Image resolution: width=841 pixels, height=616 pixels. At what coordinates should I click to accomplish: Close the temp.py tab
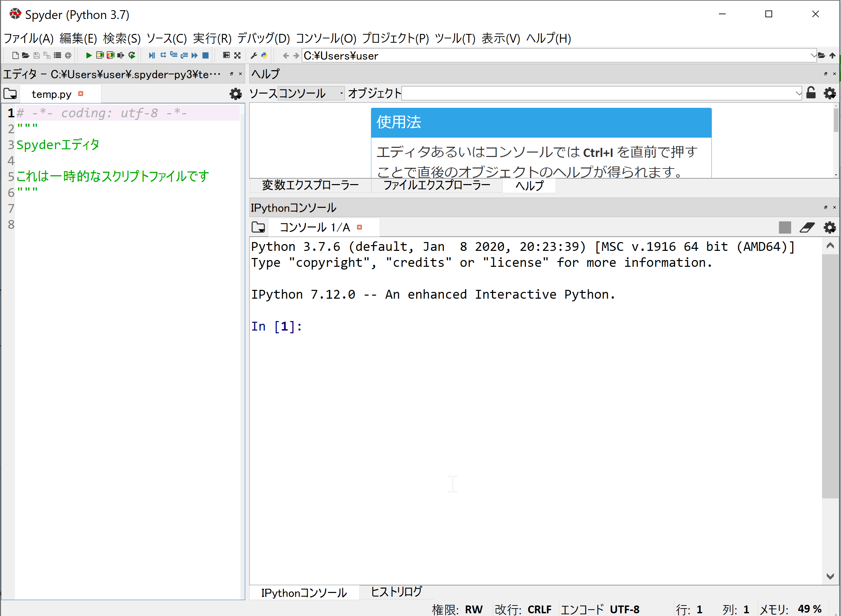click(x=81, y=94)
